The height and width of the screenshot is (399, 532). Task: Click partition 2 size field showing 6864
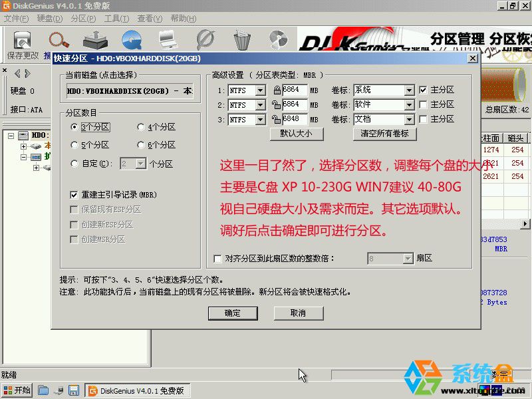click(x=295, y=104)
